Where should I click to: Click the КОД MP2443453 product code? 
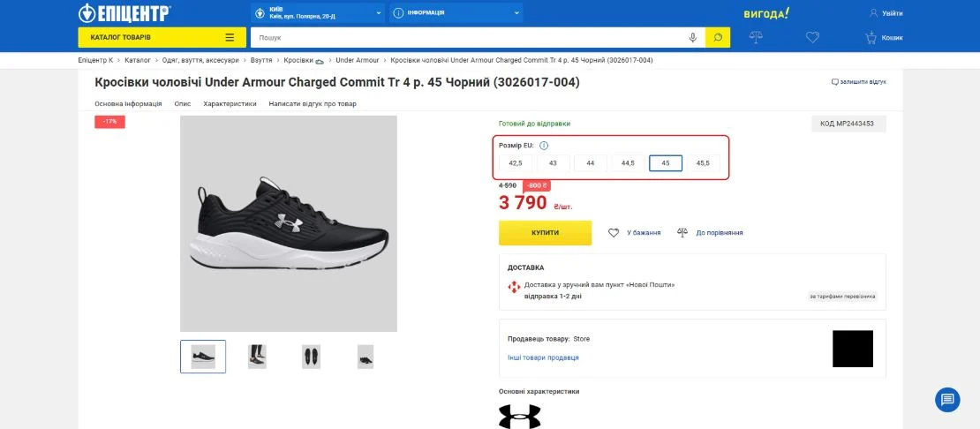848,124
